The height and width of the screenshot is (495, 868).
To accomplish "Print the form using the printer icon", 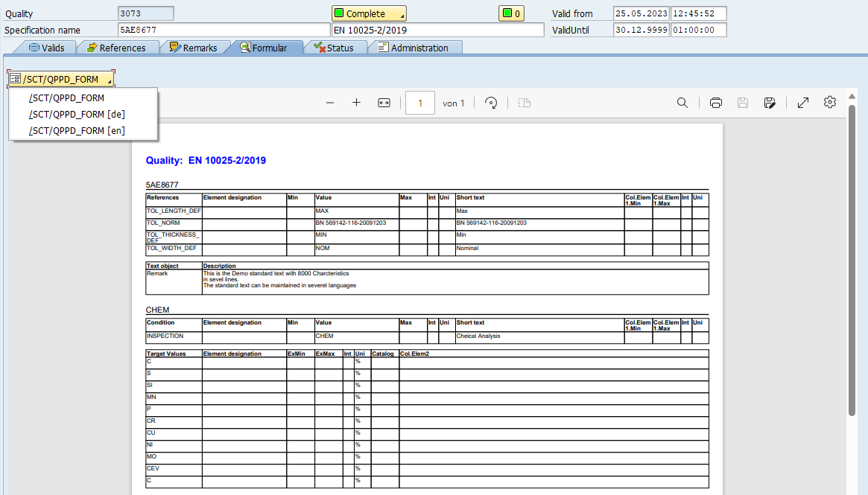I will pyautogui.click(x=716, y=103).
